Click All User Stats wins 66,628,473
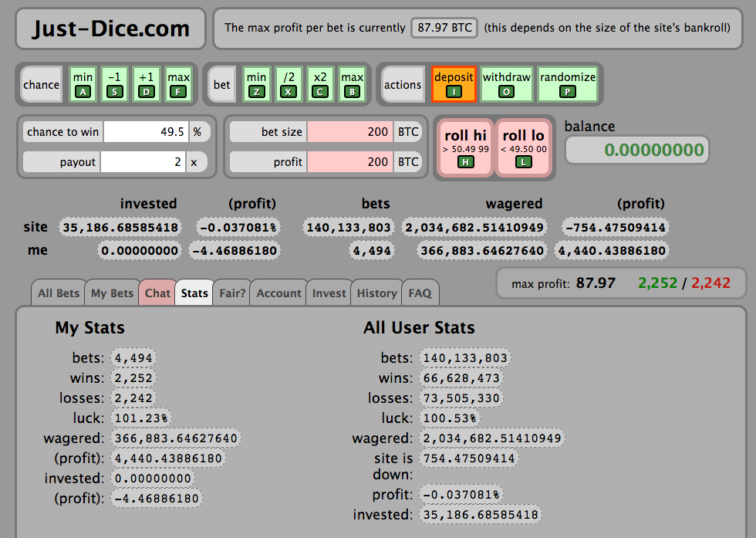756x538 pixels. click(x=461, y=377)
